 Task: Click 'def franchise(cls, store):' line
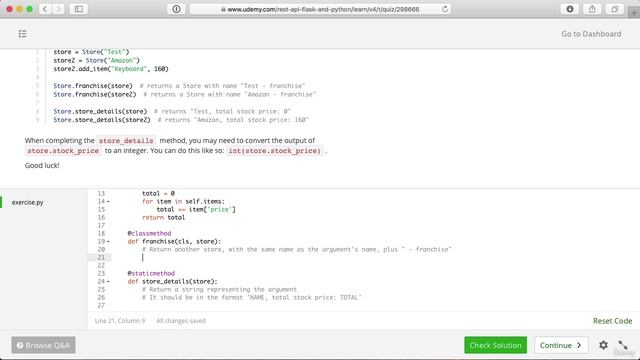point(174,241)
